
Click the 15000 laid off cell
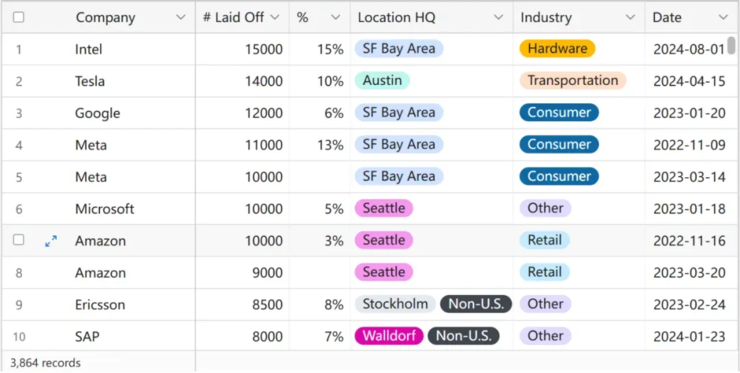[x=242, y=49]
